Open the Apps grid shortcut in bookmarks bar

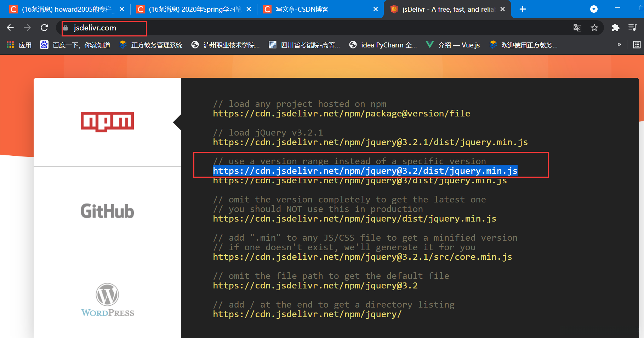pos(19,45)
